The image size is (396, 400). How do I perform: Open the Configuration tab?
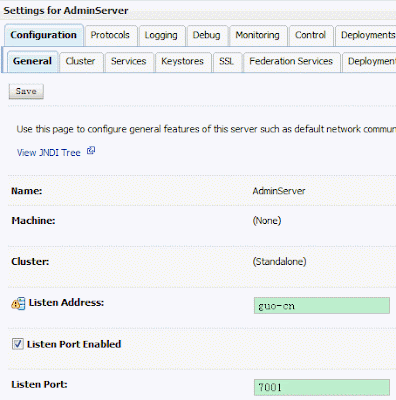[43, 35]
